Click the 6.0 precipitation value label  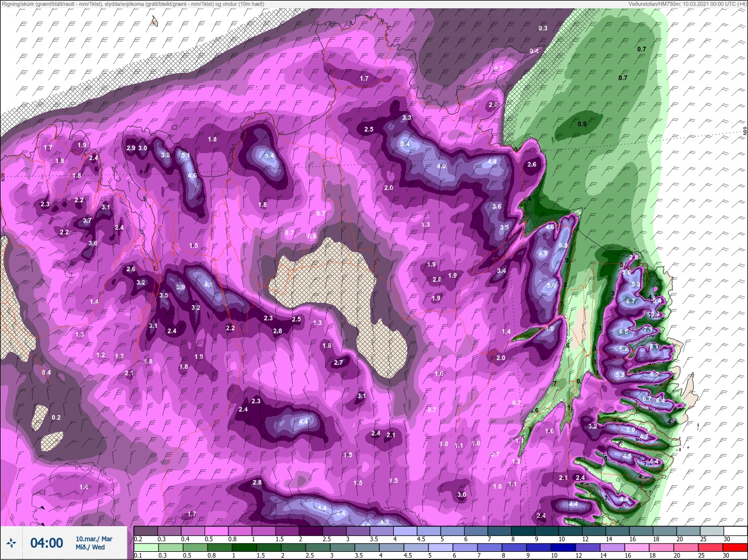[x=563, y=246]
